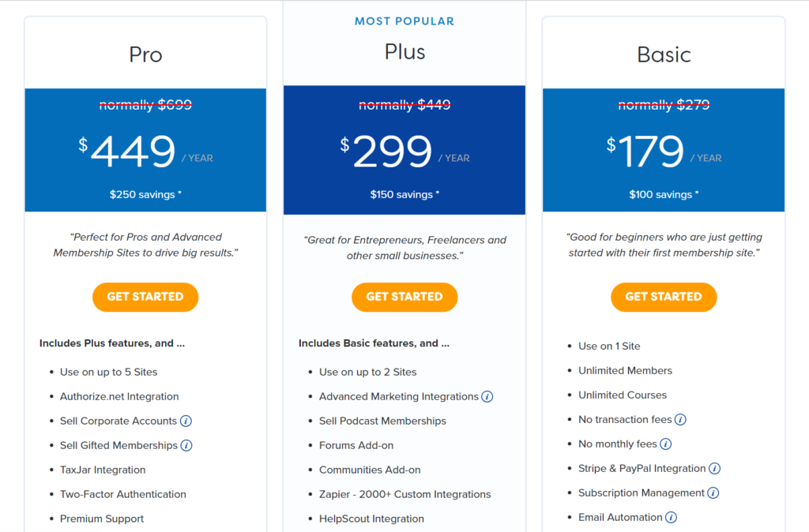Viewport: 809px width, 532px height.
Task: Click Subscription Management info icon
Action: 713,493
